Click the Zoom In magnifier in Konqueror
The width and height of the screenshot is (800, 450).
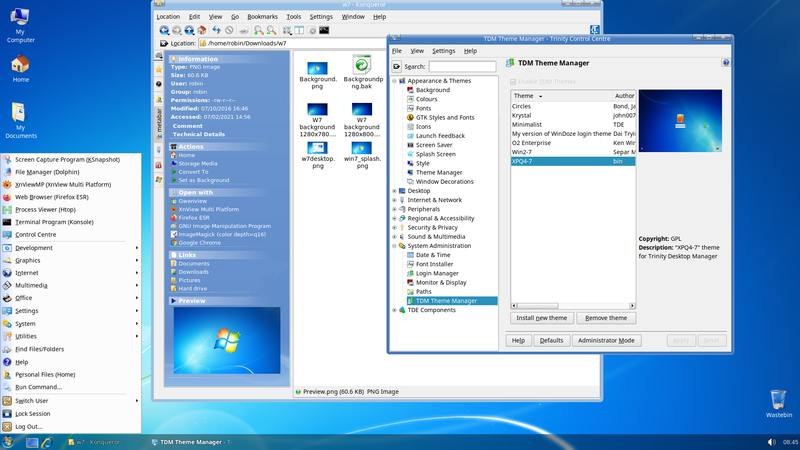coord(259,31)
